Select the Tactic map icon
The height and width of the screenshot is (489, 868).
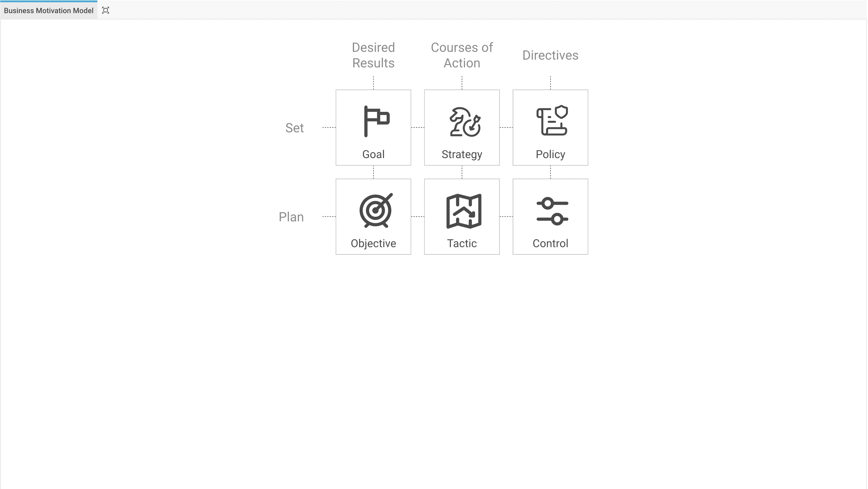pyautogui.click(x=464, y=211)
